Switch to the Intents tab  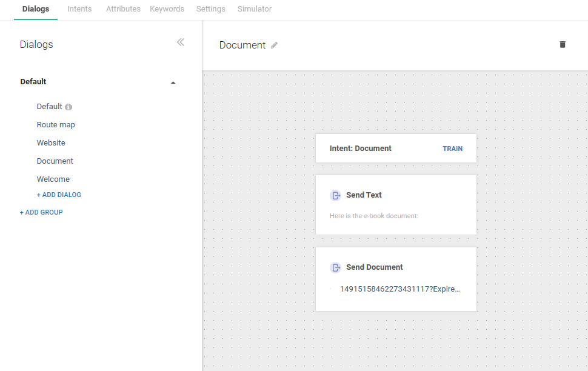click(x=79, y=9)
